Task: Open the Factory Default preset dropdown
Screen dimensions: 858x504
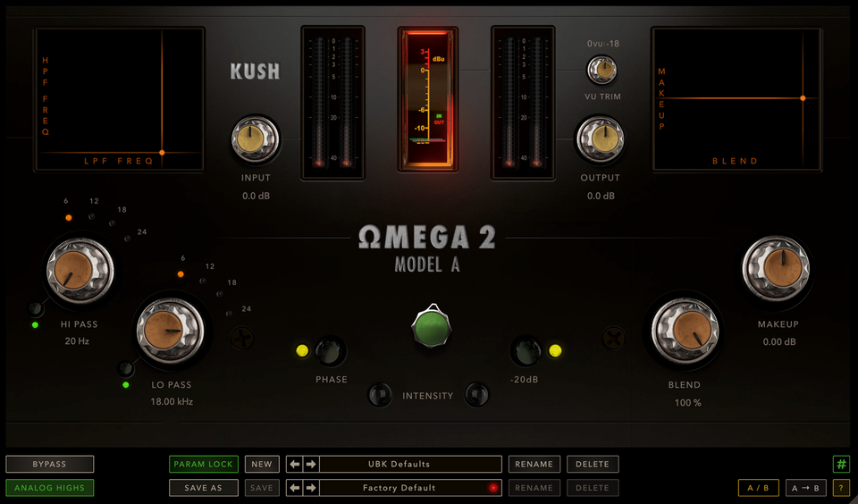Action: (x=410, y=488)
